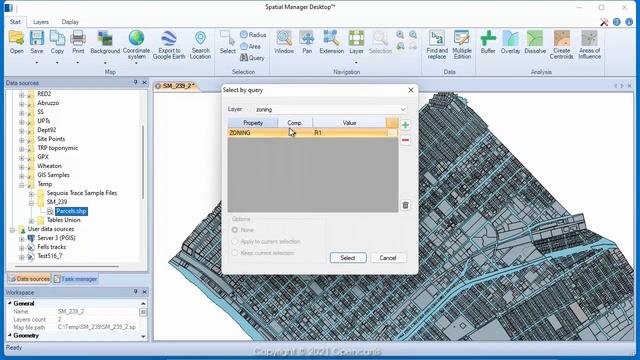Screen dimensions: 640x360
Task: Zoom to Extension
Action: pos(331,42)
